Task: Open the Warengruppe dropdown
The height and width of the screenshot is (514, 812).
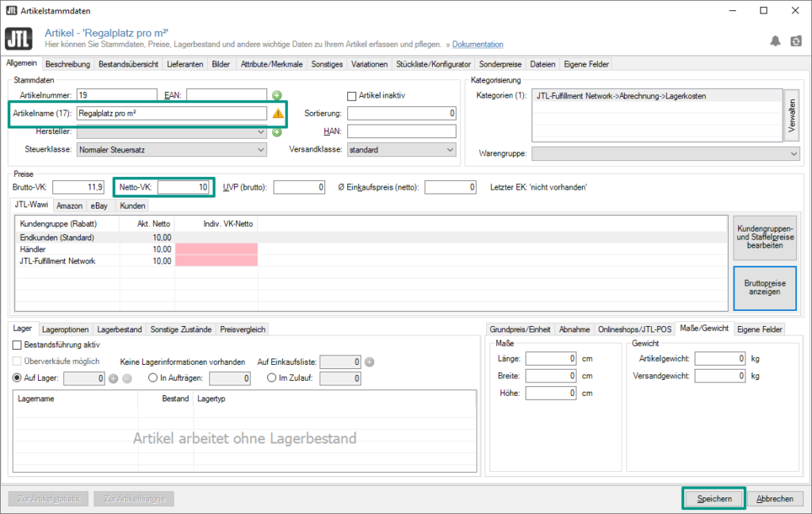Action: point(665,154)
